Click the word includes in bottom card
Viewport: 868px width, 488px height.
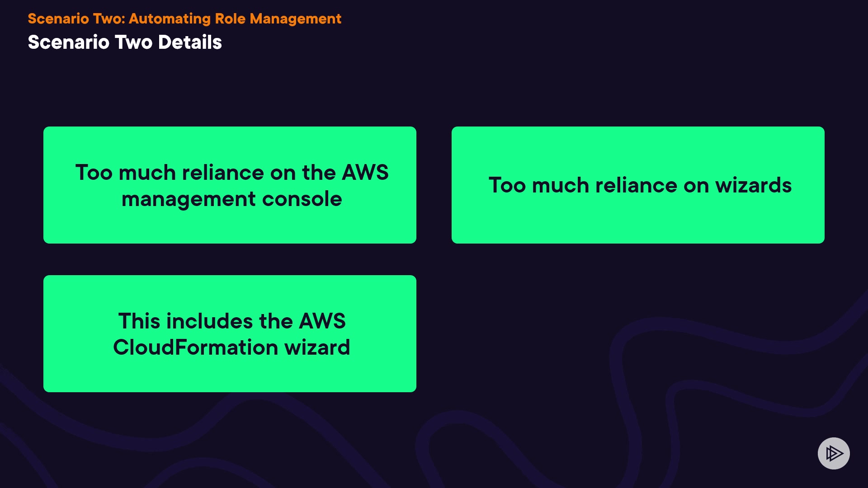point(209,321)
